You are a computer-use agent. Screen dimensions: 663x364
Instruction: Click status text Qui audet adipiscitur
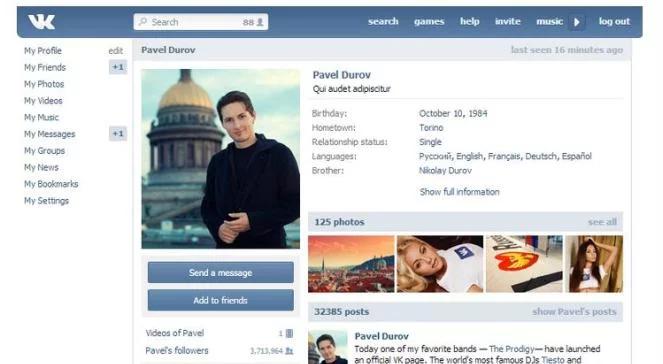tap(351, 89)
